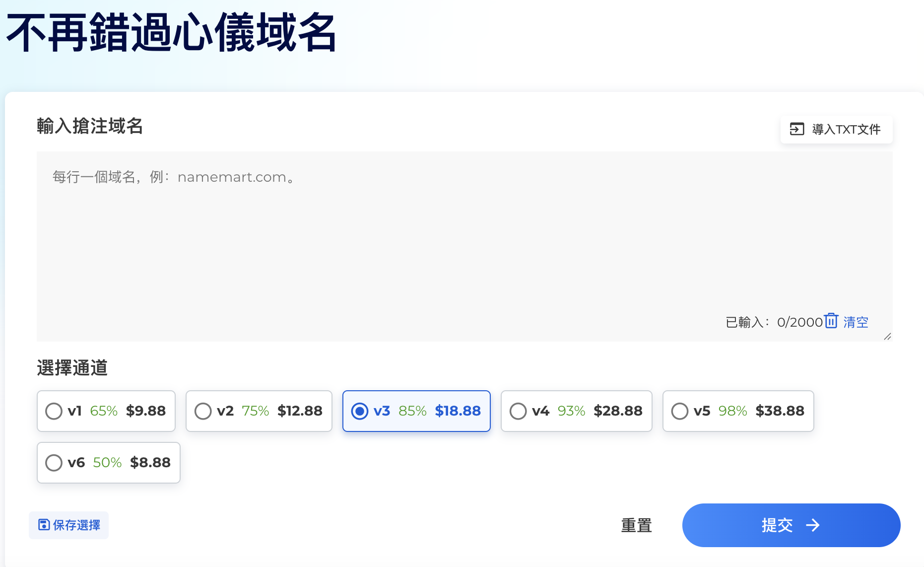Click the trash can clear icon

click(831, 321)
